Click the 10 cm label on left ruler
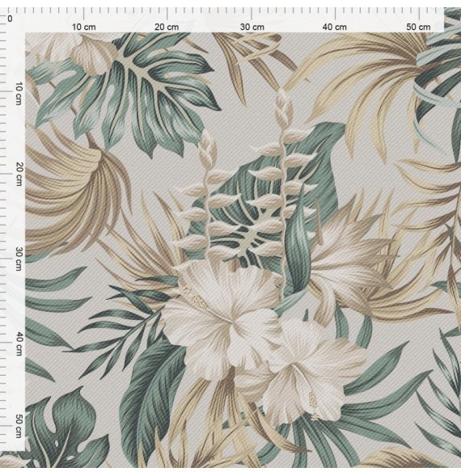 pyautogui.click(x=19, y=93)
